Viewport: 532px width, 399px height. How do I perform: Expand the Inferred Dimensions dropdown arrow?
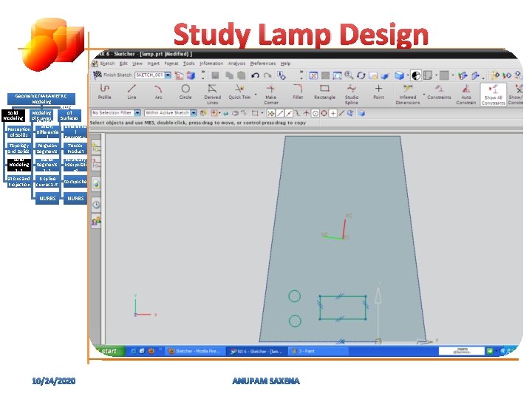click(424, 95)
